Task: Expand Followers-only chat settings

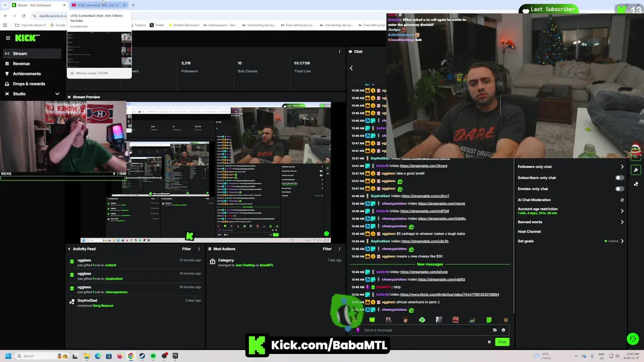Action: 622,166
